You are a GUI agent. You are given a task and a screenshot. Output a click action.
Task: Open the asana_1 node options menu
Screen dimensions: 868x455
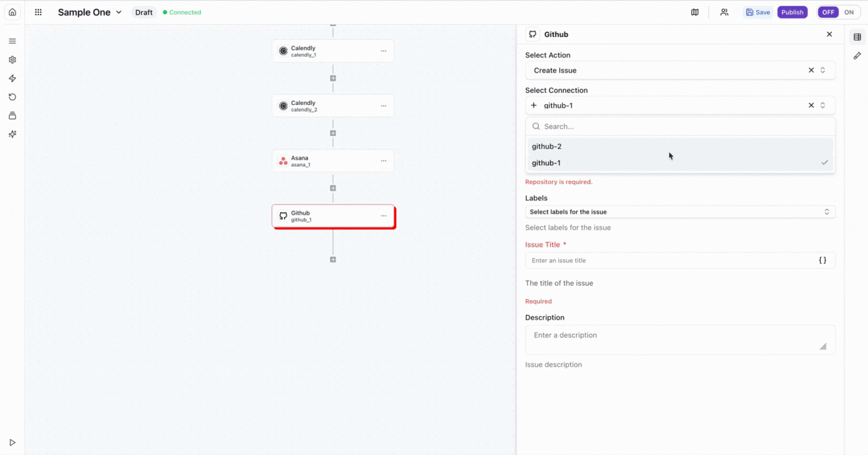pyautogui.click(x=384, y=161)
